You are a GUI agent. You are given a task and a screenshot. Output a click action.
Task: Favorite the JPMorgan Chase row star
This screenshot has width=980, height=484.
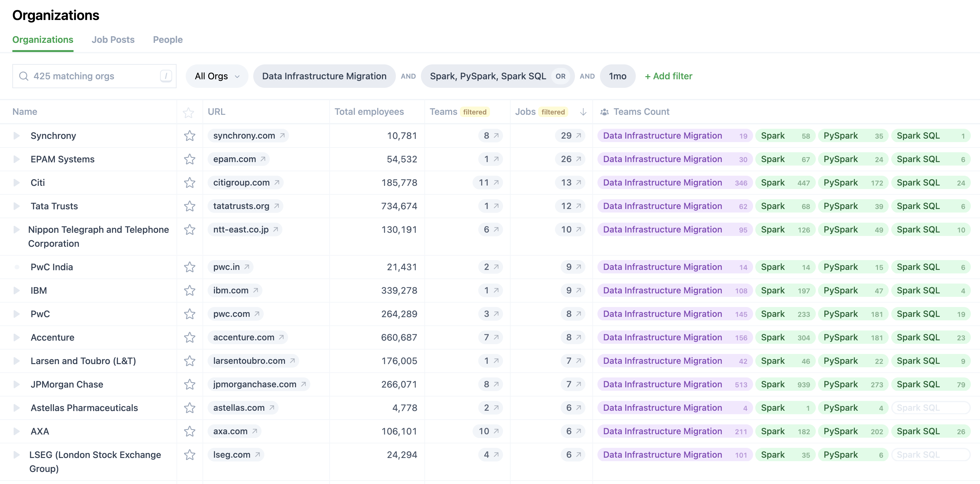190,385
